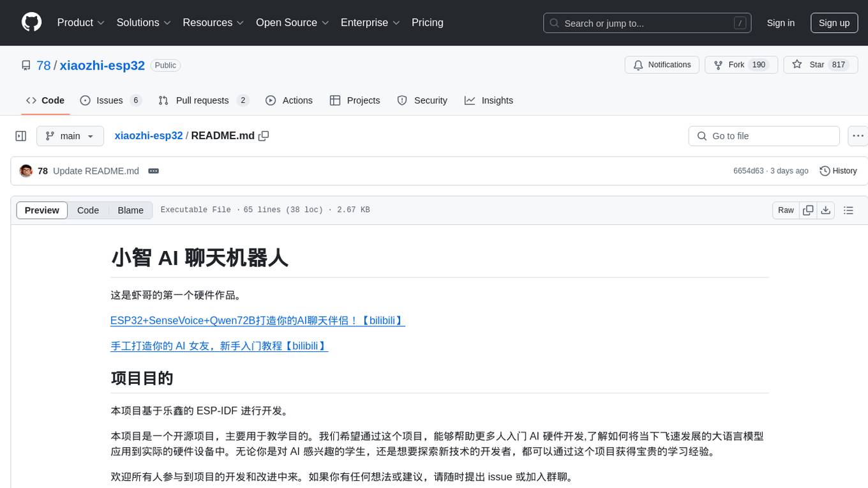The height and width of the screenshot is (488, 868).
Task: Open the more file actions menu
Action: click(858, 136)
